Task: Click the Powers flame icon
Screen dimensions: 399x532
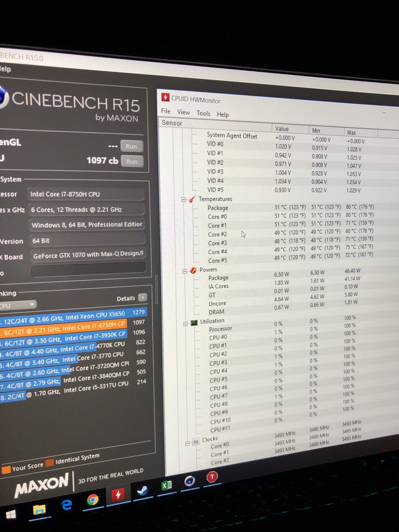Action: [x=193, y=270]
